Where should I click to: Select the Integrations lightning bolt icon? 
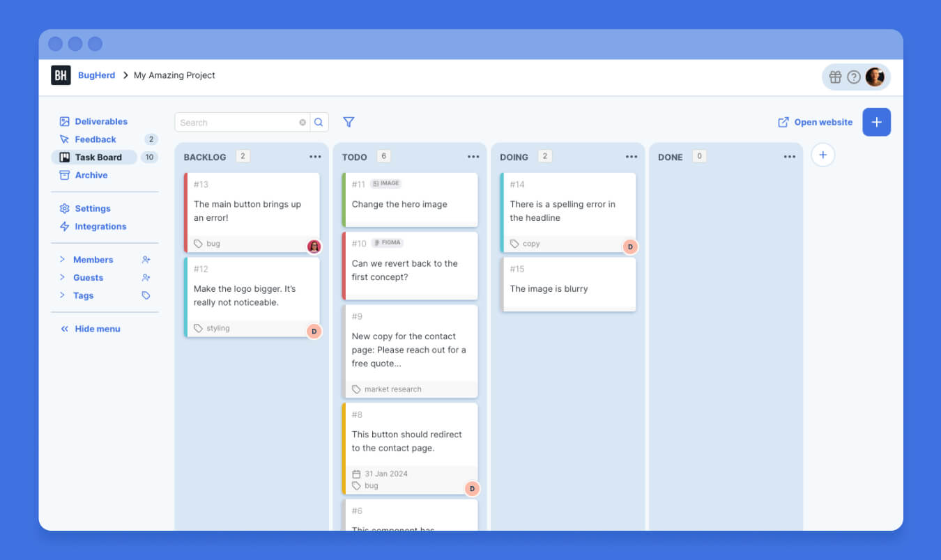click(64, 226)
